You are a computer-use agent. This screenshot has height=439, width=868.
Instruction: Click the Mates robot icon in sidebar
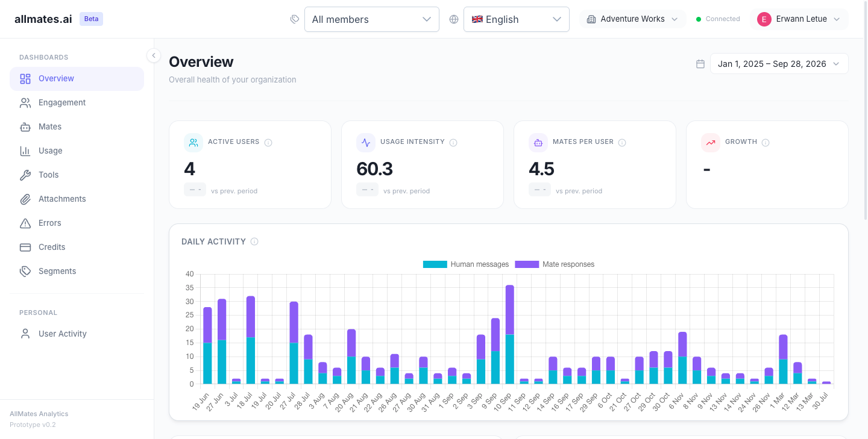25,127
